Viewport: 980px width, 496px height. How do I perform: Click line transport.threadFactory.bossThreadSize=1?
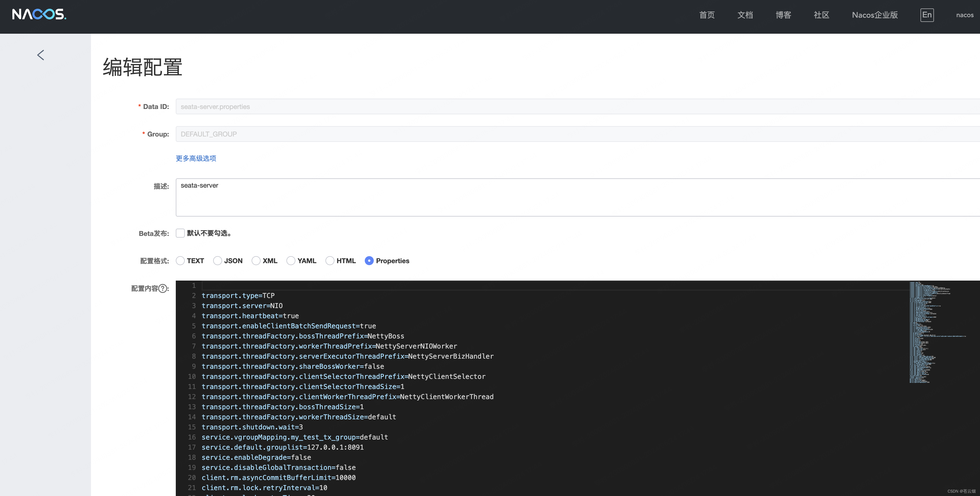tap(283, 407)
